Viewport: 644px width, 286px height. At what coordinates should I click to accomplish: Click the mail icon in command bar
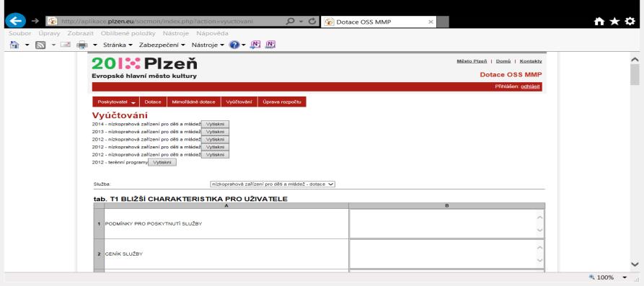point(66,45)
